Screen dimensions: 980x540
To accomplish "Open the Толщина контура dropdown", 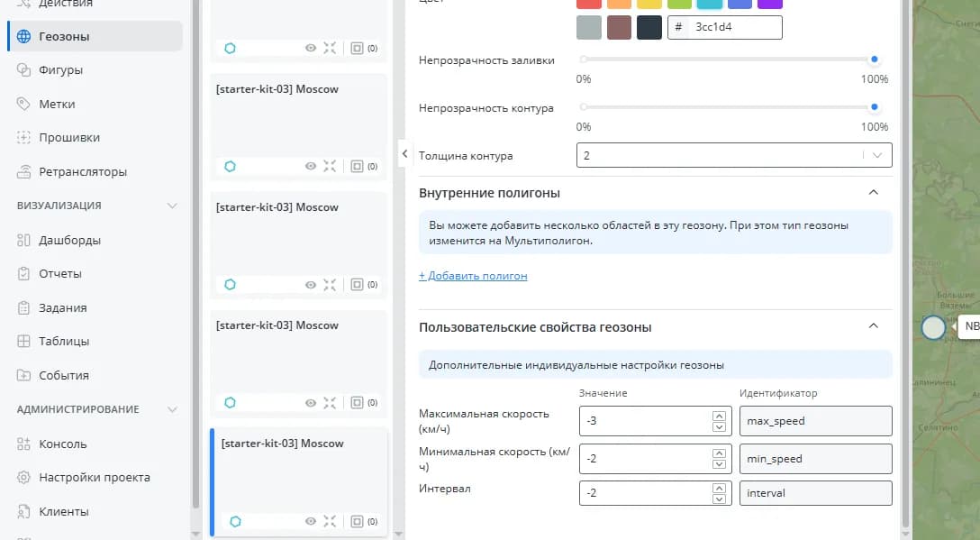I will (x=733, y=155).
